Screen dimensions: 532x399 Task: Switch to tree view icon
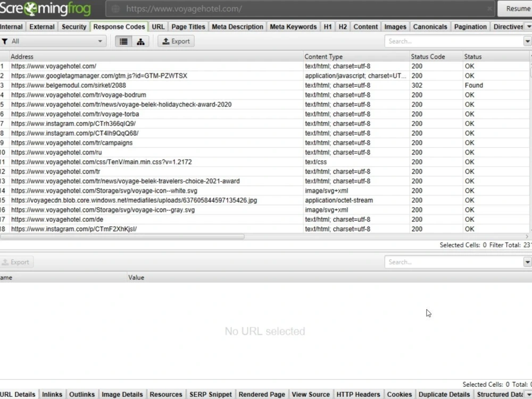140,41
